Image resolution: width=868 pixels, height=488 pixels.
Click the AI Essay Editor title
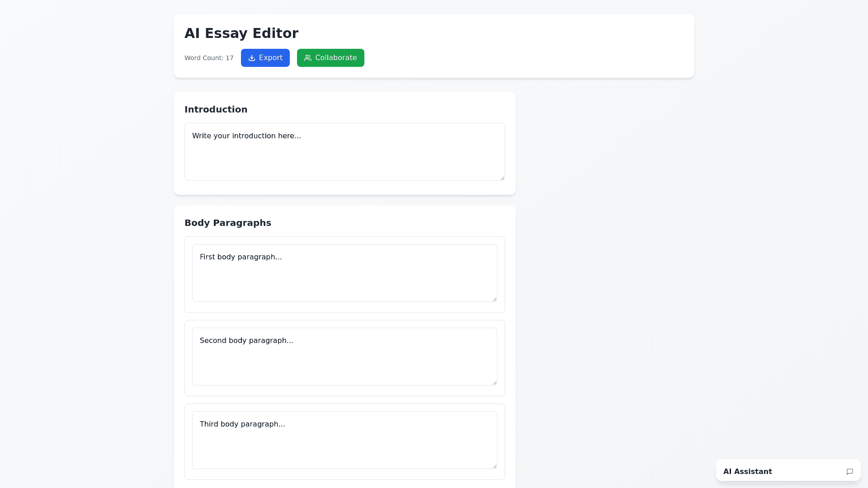click(241, 33)
